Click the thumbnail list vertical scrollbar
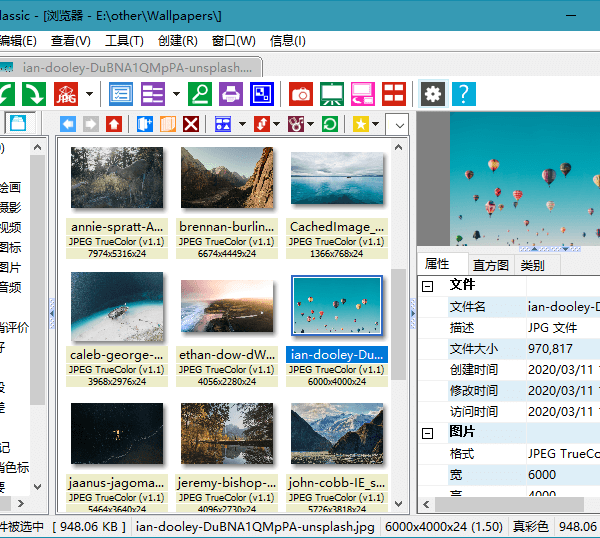 tap(399, 320)
